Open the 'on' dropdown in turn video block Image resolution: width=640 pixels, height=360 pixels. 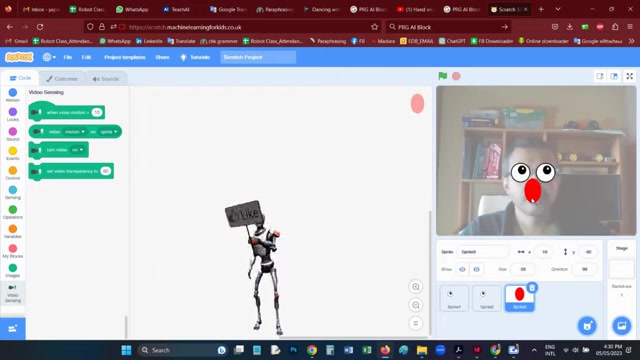77,150
